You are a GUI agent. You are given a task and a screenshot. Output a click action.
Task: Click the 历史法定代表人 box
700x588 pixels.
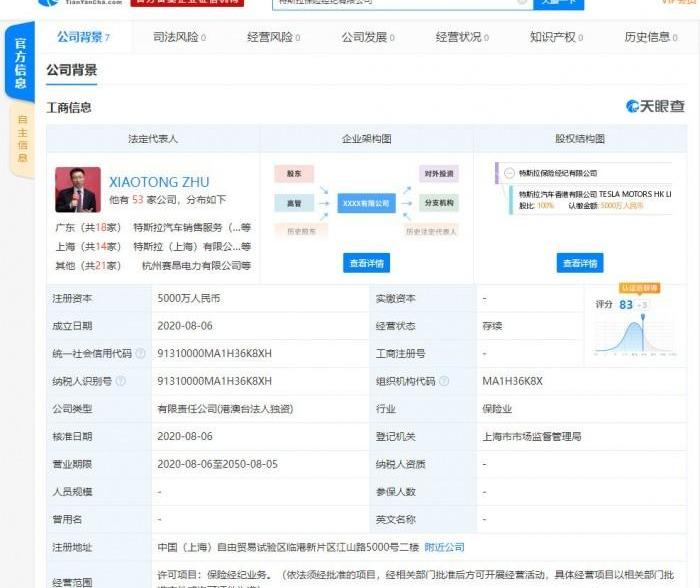[431, 231]
